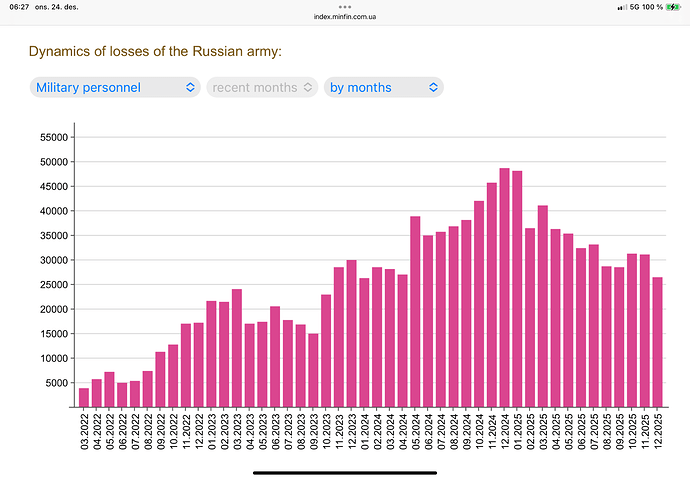Tap the Dynamics of losses heading
This screenshot has height=479, width=690.
click(x=155, y=51)
